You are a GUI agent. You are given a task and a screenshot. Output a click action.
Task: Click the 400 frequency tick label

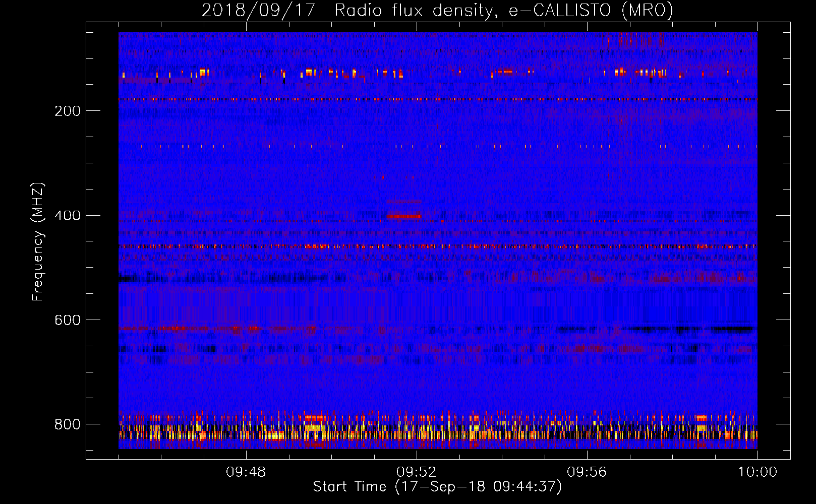tap(68, 216)
